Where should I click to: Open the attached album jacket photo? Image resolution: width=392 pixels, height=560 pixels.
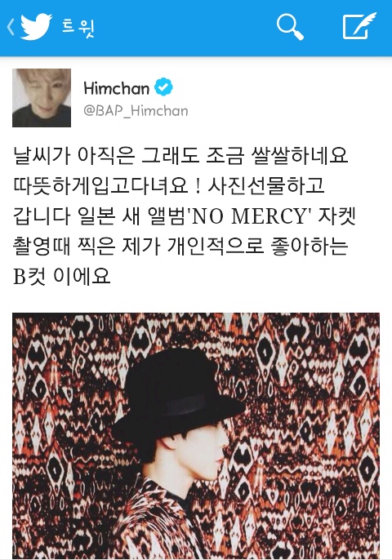pos(196,436)
